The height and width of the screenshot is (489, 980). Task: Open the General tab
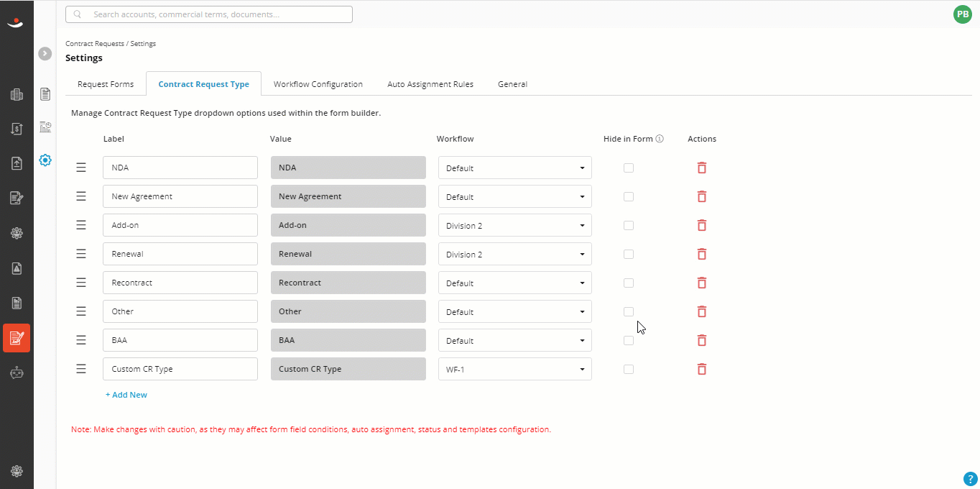pyautogui.click(x=513, y=84)
